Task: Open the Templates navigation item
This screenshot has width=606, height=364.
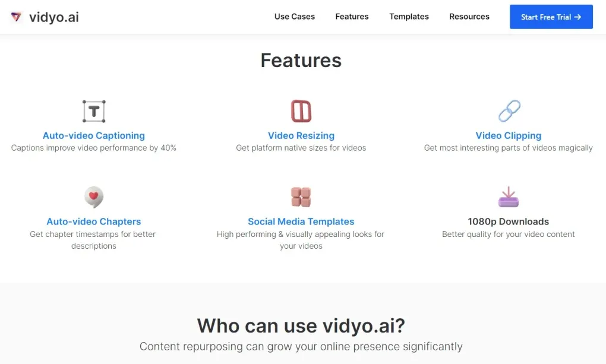Action: pos(409,17)
